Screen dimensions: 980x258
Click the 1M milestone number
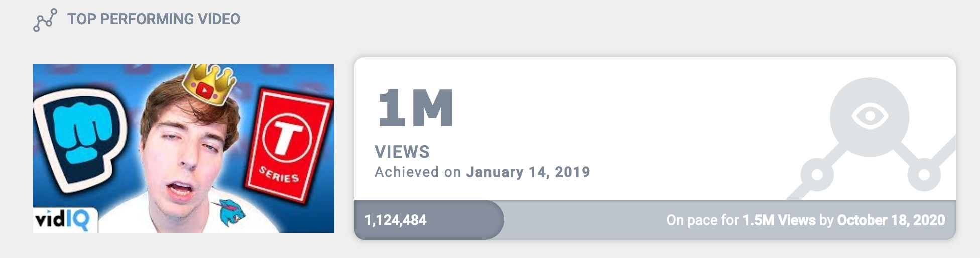pyautogui.click(x=416, y=108)
